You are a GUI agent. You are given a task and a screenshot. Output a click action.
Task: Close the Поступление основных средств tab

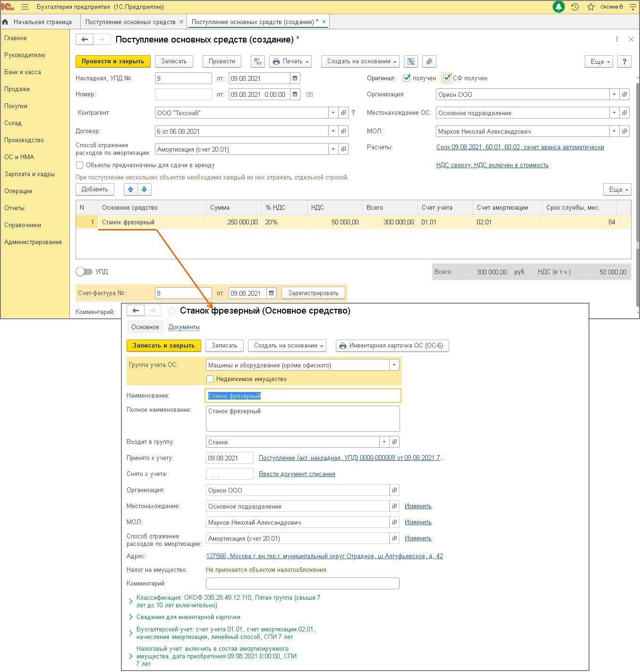[x=181, y=22]
